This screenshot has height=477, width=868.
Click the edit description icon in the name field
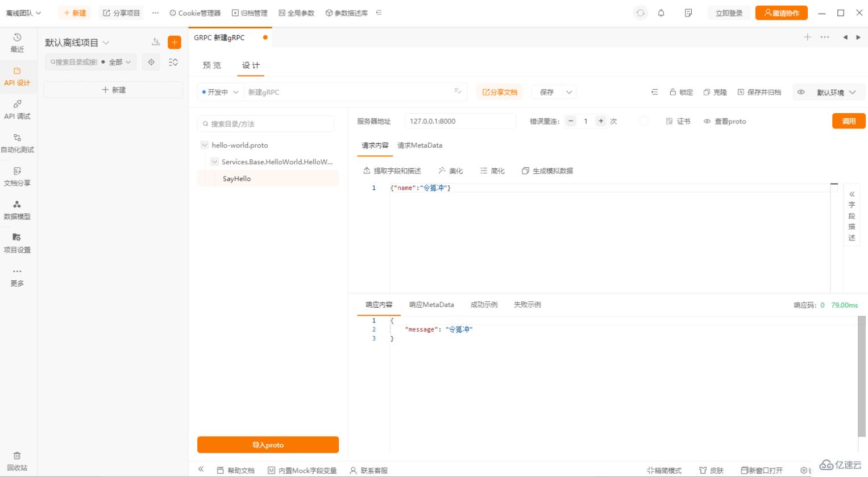click(458, 92)
